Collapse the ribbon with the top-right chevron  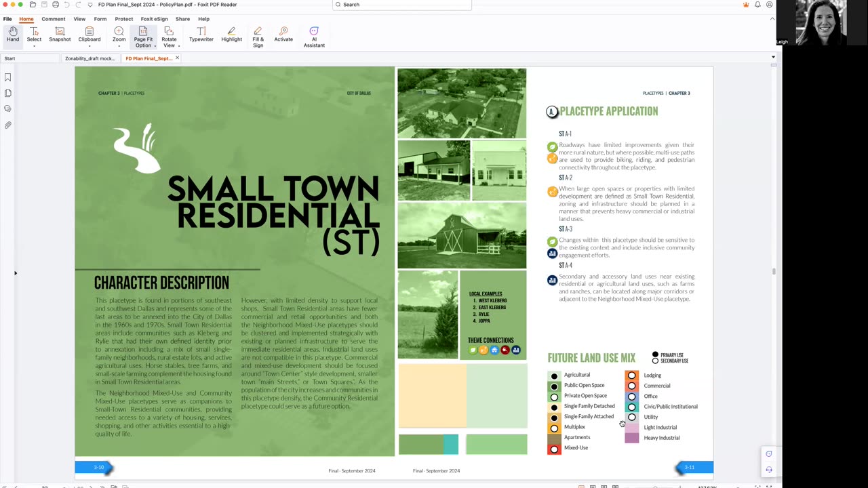772,19
